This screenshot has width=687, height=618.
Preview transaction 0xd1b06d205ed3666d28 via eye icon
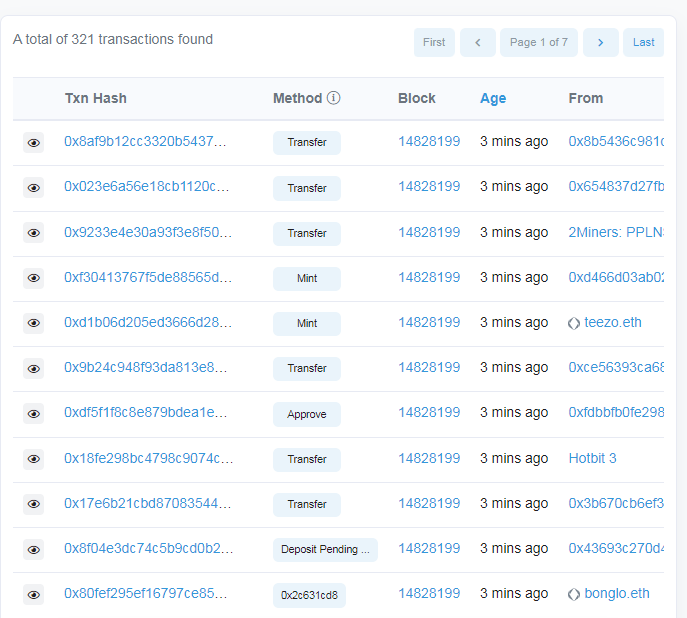(x=33, y=323)
